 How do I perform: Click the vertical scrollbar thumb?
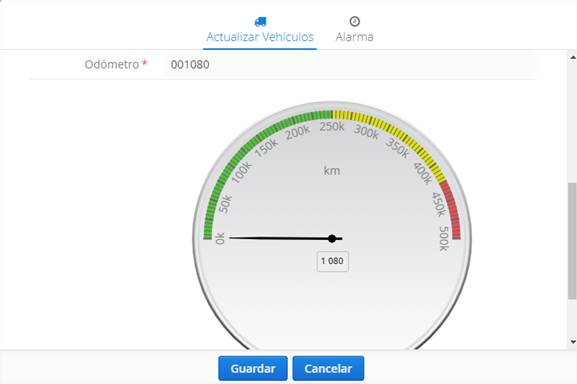[x=572, y=241]
